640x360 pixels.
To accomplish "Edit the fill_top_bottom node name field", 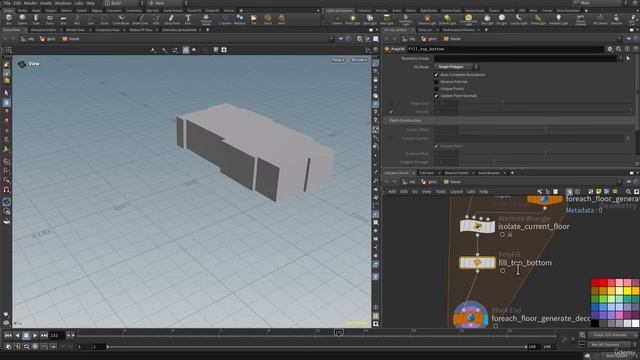I will pos(505,49).
